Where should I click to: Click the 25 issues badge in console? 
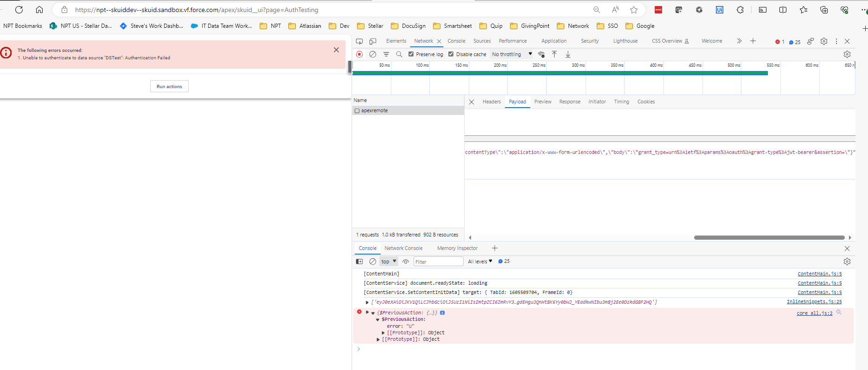click(504, 262)
